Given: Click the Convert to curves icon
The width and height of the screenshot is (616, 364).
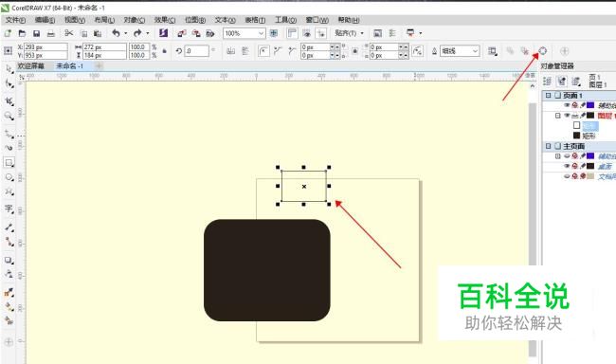Looking at the screenshot, I should click(x=542, y=51).
